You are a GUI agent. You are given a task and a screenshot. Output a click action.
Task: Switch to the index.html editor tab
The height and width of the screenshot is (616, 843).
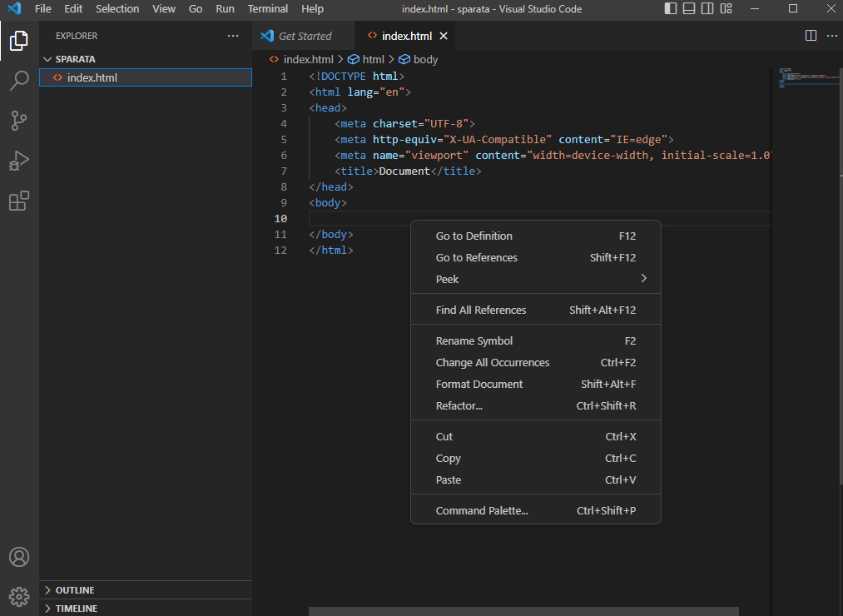pos(406,36)
